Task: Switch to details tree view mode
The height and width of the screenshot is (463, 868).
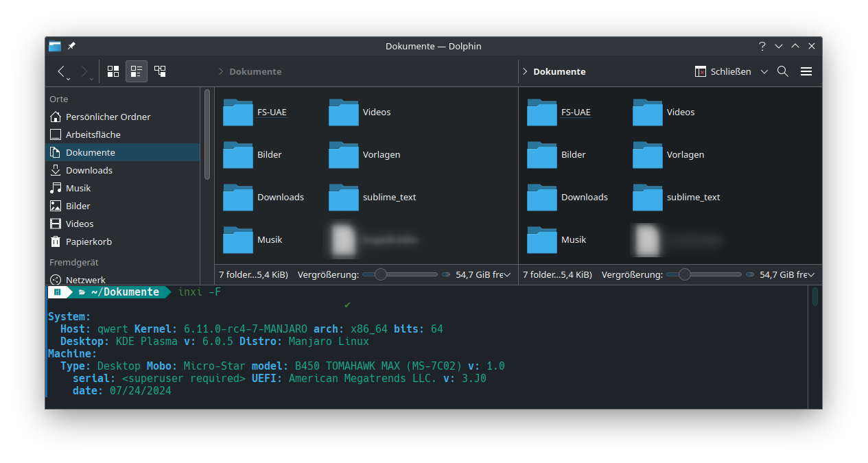Action: click(x=160, y=71)
